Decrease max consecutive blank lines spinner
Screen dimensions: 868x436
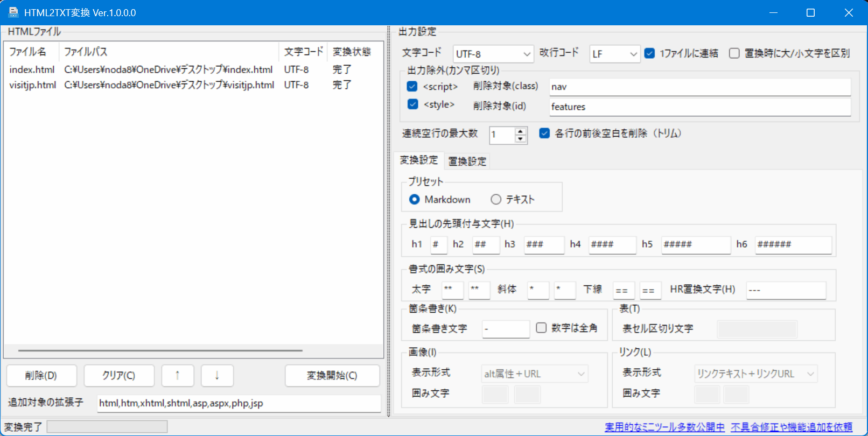pos(520,138)
